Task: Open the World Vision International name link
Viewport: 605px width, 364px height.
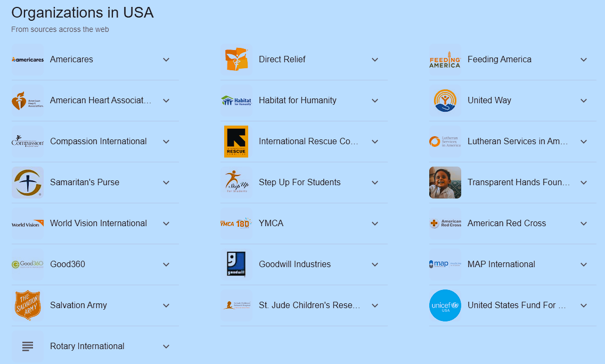Action: click(x=99, y=224)
